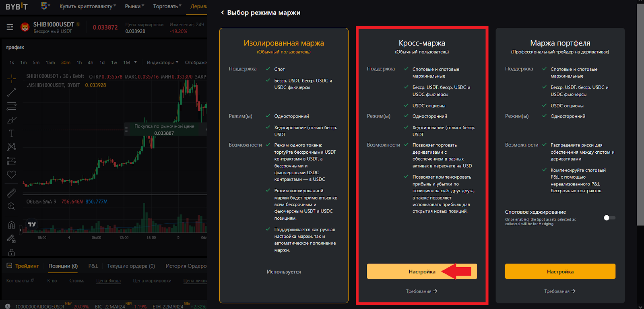Enable the Спотовое хеджирование switch
The width and height of the screenshot is (644, 309).
pyautogui.click(x=609, y=218)
